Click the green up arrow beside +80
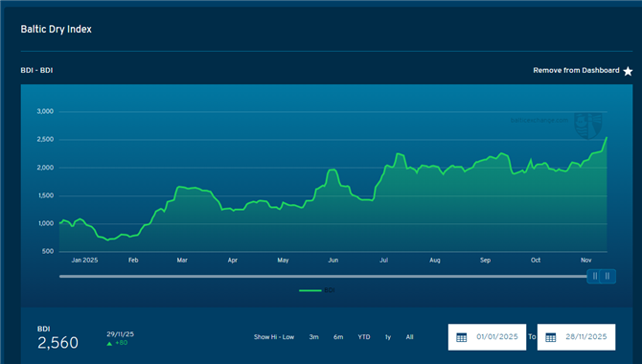Image resolution: width=642 pixels, height=364 pixels. click(109, 344)
